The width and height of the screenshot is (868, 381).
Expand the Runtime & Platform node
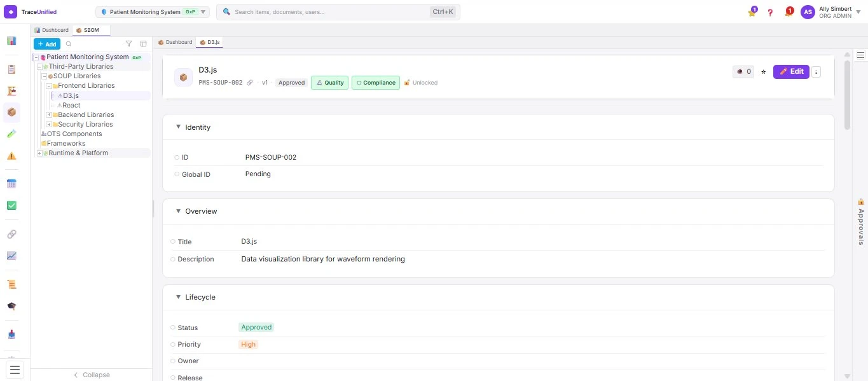pyautogui.click(x=39, y=153)
